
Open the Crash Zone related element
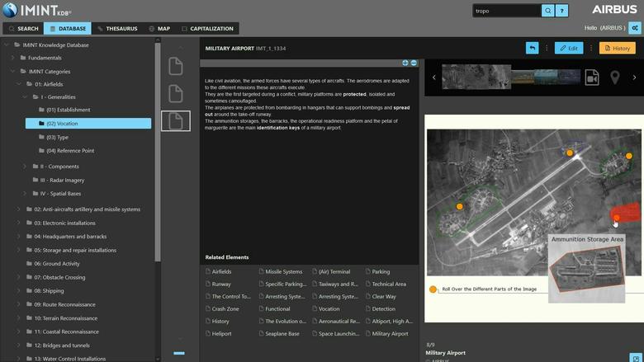(222, 308)
